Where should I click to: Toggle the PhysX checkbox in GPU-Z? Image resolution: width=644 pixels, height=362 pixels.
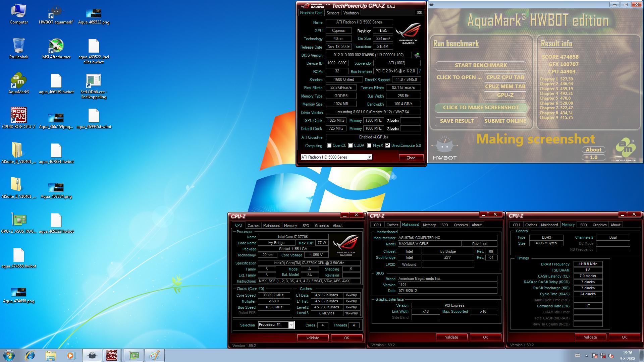pos(369,145)
